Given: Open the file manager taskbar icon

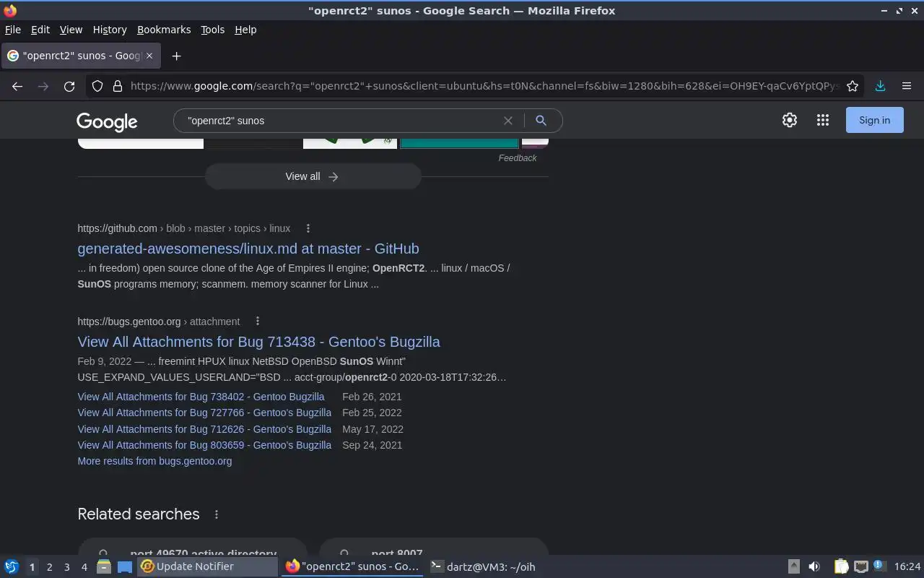Looking at the screenshot, I should coord(103,566).
